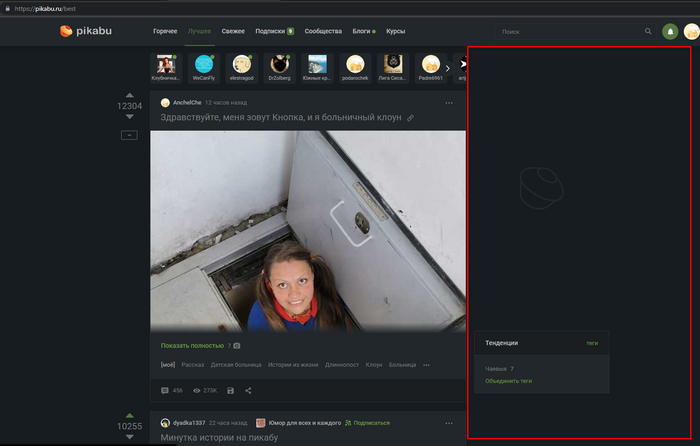Open user profile avatar in header
The width and height of the screenshot is (700, 446).
tap(691, 31)
